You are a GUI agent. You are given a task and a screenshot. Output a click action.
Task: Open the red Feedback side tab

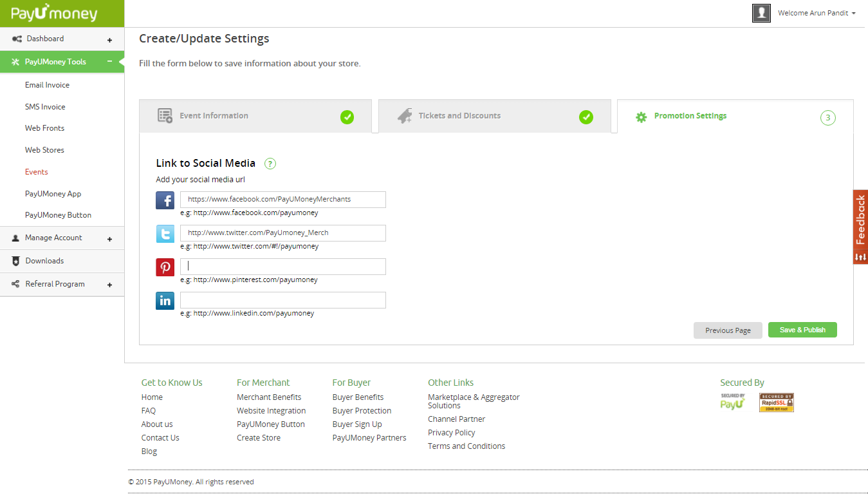(860, 220)
